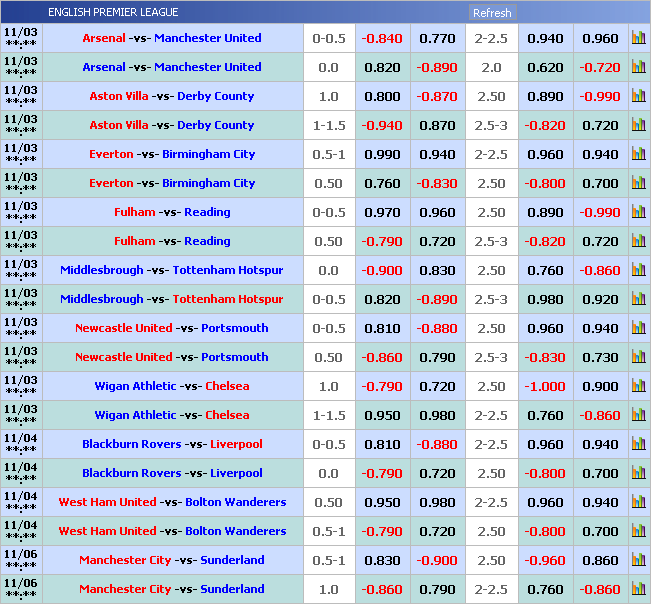Open chart icon on Newcastle United 0.50 handicap row
The height and width of the screenshot is (604, 651).
pyautogui.click(x=638, y=358)
